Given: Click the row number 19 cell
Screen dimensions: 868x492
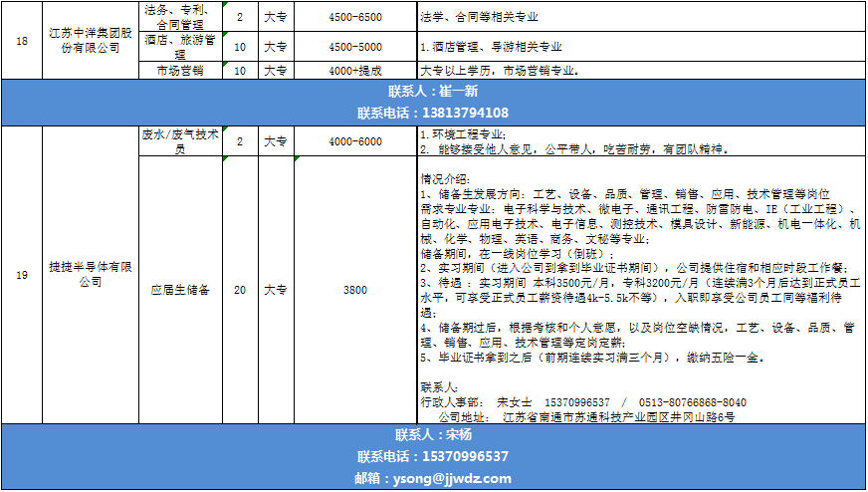Looking at the screenshot, I should tap(22, 275).
